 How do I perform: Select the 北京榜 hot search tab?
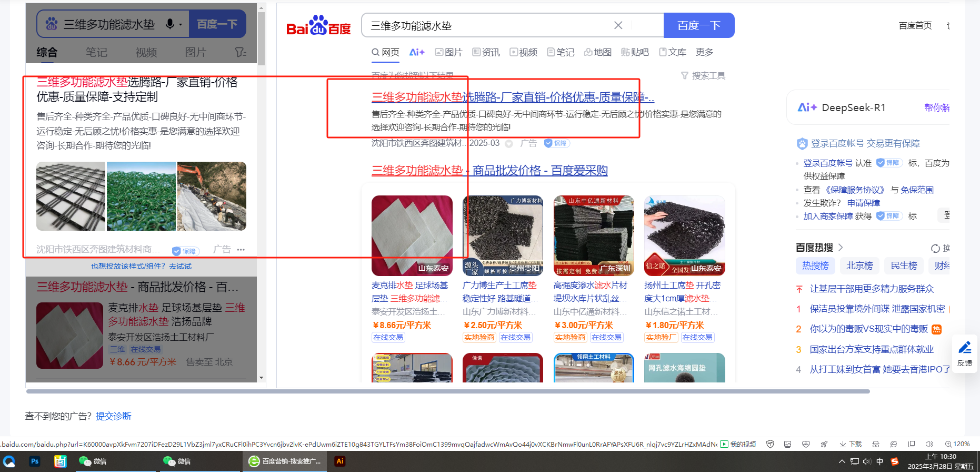(859, 265)
